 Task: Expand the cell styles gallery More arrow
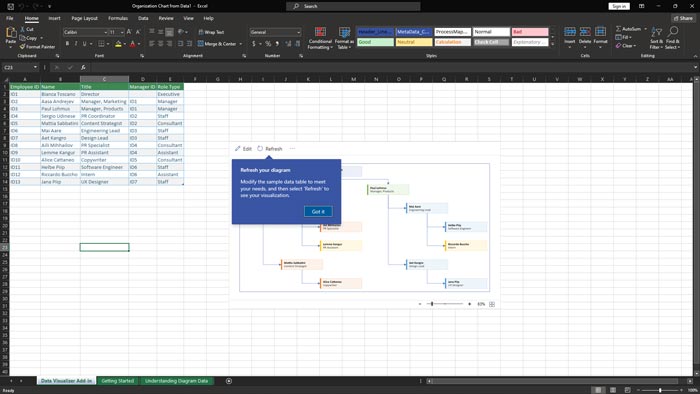[553, 44]
